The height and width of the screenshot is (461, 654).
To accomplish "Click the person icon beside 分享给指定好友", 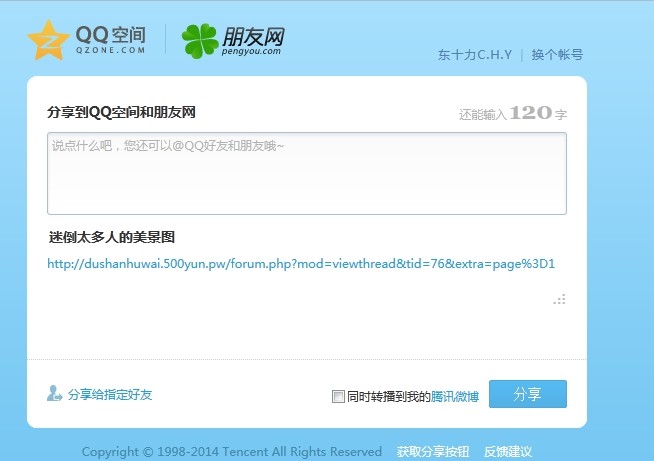I will pyautogui.click(x=54, y=393).
